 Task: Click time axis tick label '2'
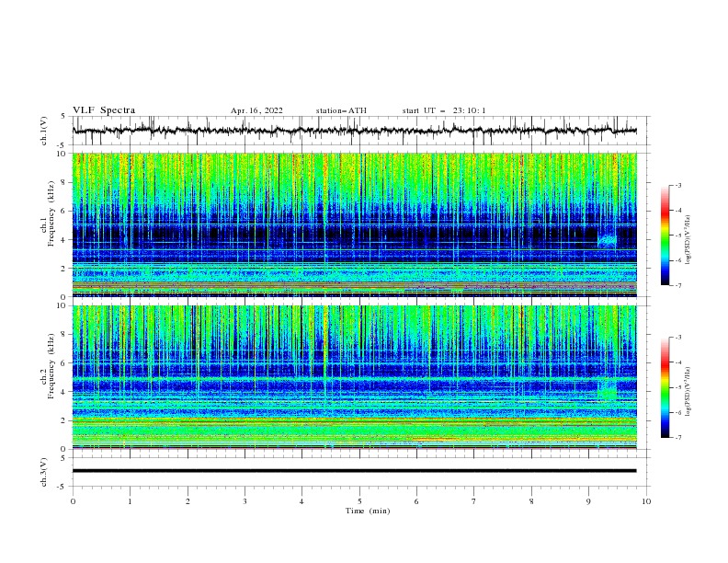188,501
